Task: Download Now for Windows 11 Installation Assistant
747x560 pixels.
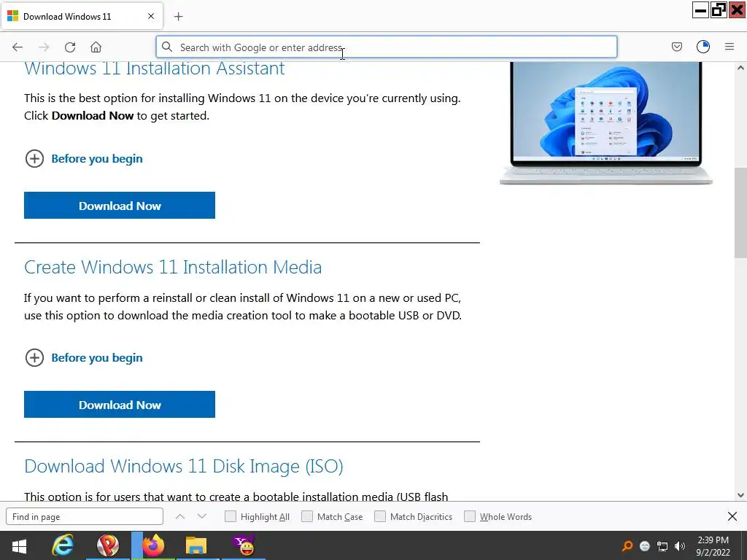Action: point(120,206)
